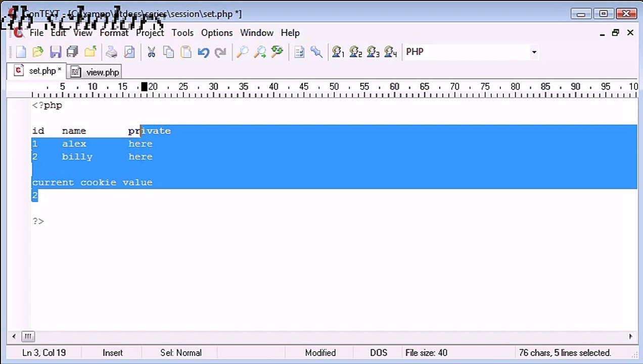Open the PHP highlighter dropdown
Image resolution: width=643 pixels, height=364 pixels.
[x=534, y=52]
